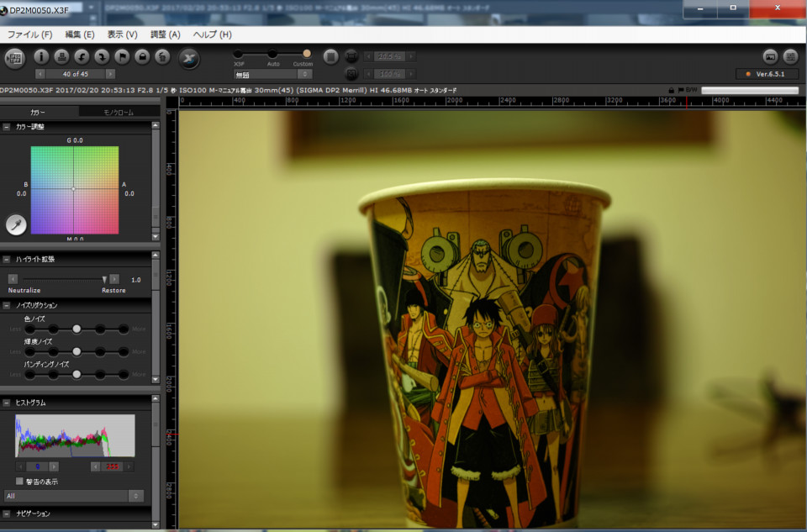Image resolution: width=807 pixels, height=532 pixels.
Task: Collapse the カラー調整 section
Action: click(6, 127)
